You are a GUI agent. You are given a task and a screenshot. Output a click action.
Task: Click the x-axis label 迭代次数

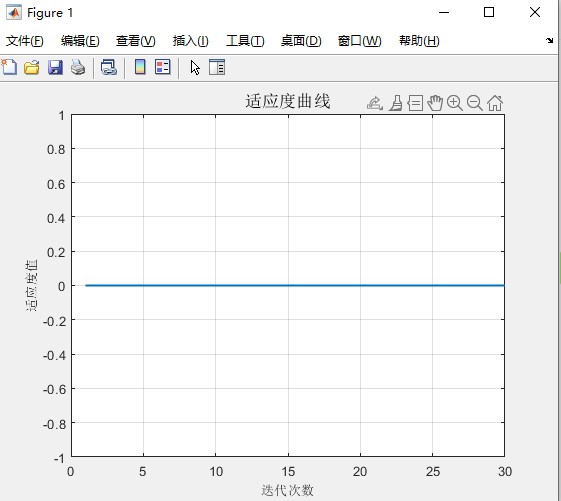click(288, 490)
